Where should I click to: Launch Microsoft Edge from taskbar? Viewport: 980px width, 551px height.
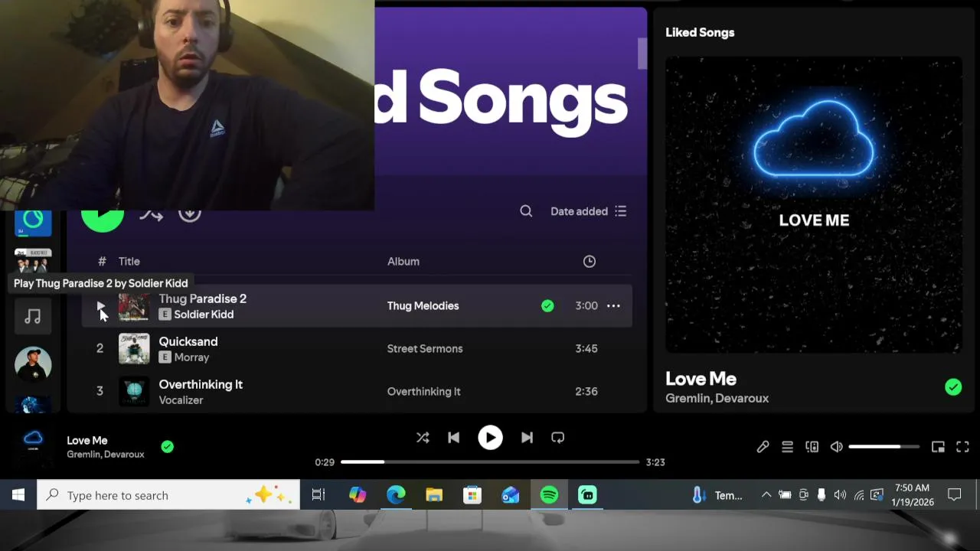point(396,495)
